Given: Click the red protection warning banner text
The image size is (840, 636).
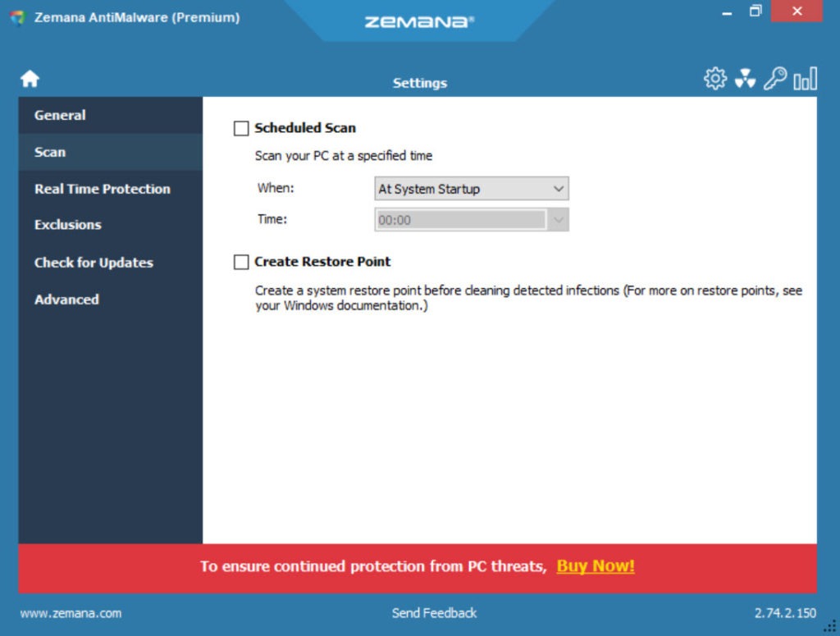Looking at the screenshot, I should [x=373, y=566].
